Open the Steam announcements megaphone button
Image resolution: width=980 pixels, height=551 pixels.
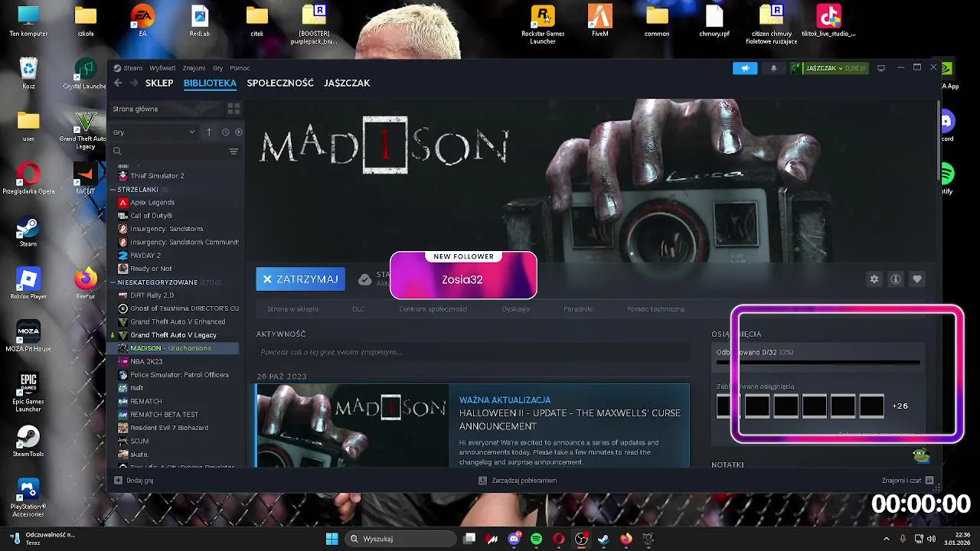click(745, 68)
